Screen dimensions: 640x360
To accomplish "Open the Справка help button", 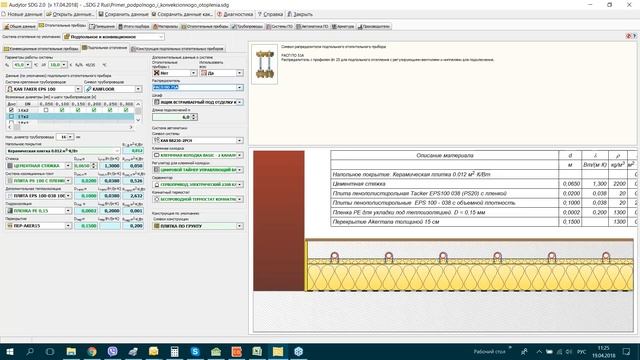I will click(270, 14).
